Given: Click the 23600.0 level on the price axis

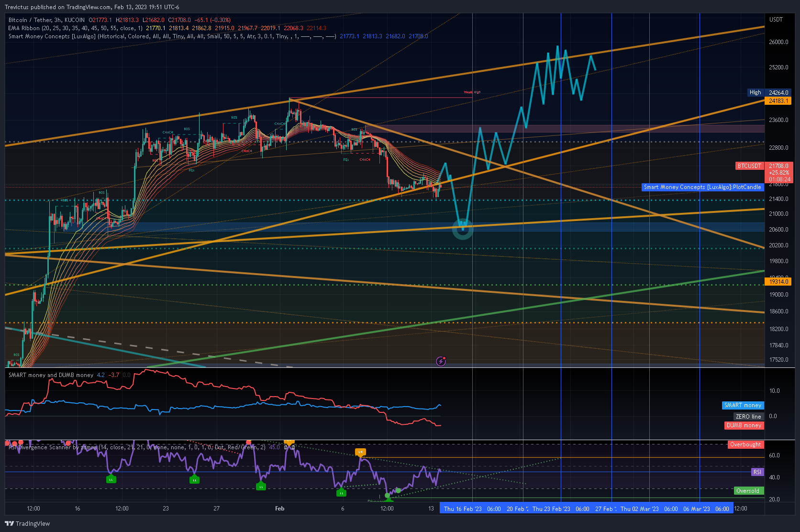Looking at the screenshot, I should 778,120.
